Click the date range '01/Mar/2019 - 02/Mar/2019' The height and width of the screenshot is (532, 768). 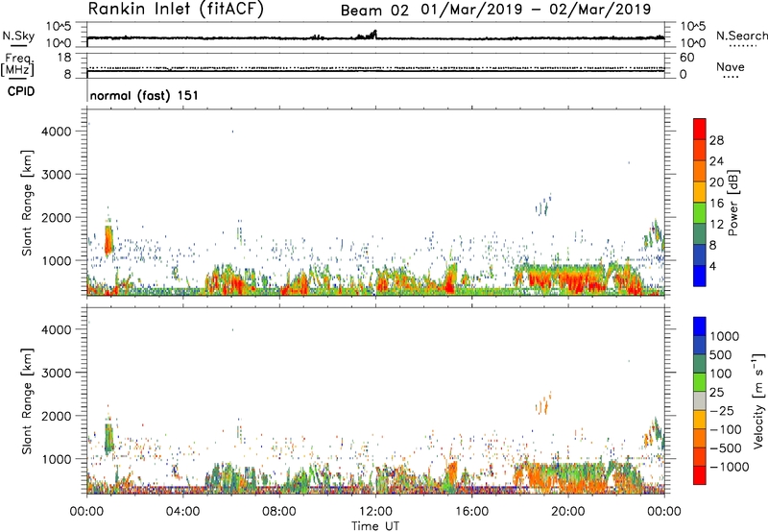pyautogui.click(x=536, y=10)
